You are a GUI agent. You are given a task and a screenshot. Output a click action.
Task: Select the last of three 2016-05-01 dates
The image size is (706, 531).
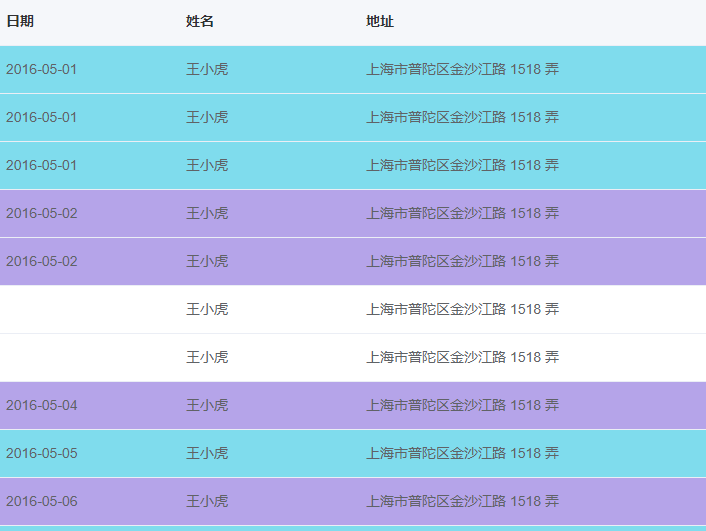(x=41, y=165)
